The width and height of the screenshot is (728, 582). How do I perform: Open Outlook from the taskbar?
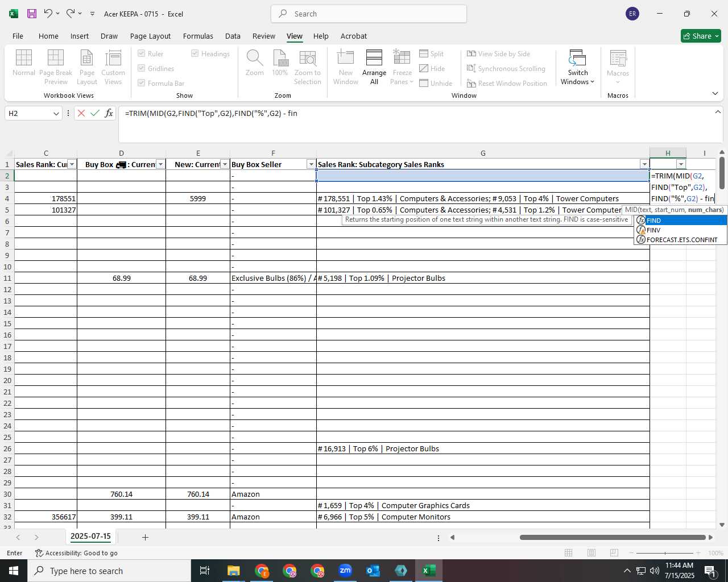click(x=373, y=571)
